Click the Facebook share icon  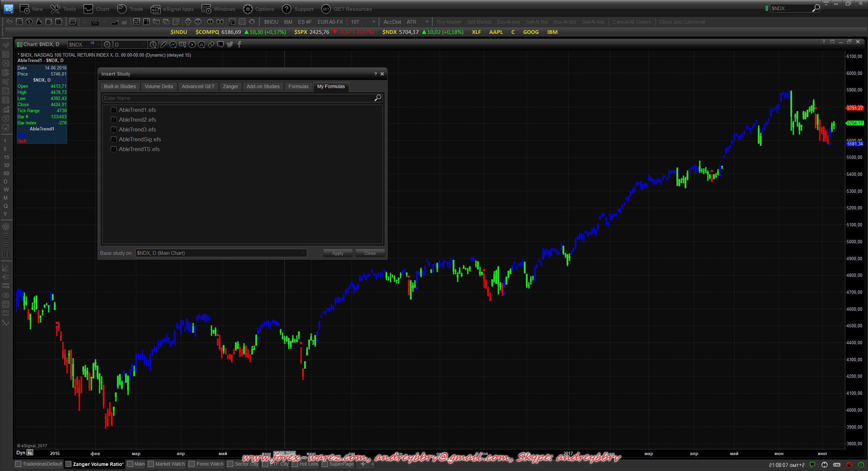[239, 44]
